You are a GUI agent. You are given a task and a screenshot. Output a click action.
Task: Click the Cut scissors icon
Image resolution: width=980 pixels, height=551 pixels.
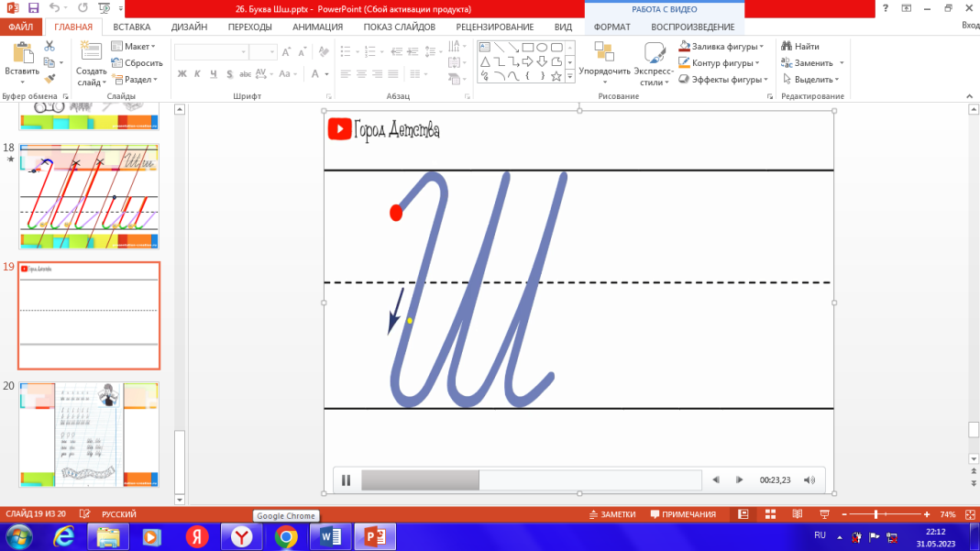pos(50,47)
